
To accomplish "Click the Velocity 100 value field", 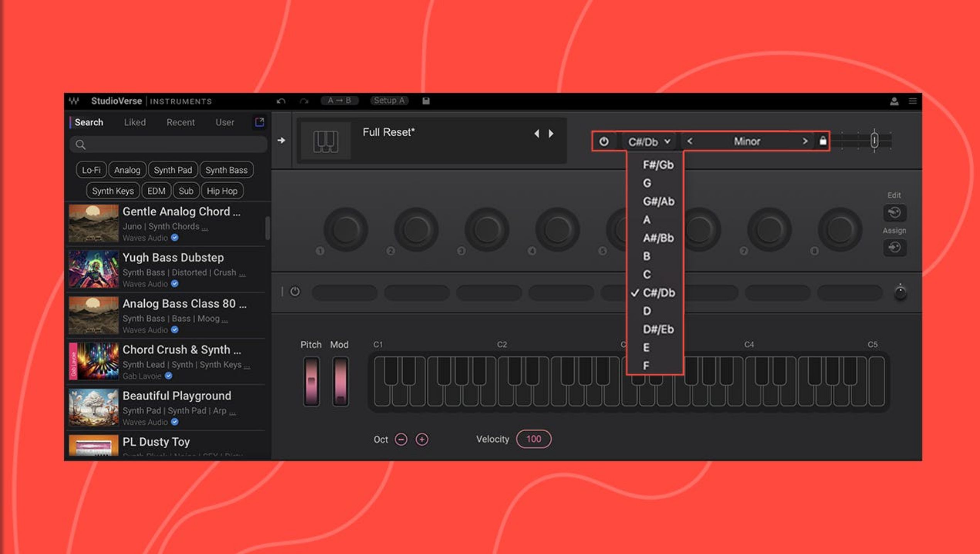I will point(534,439).
